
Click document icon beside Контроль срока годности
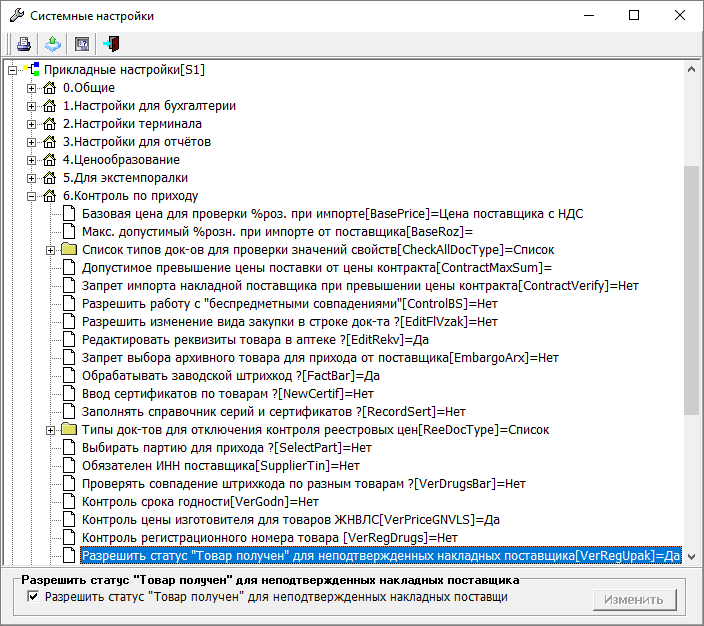[x=68, y=502]
